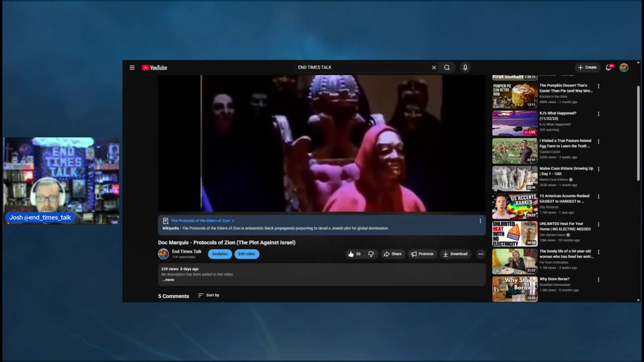Open options menu for UNLIMITED Heat video
This screenshot has width=644, height=362.
tap(598, 225)
